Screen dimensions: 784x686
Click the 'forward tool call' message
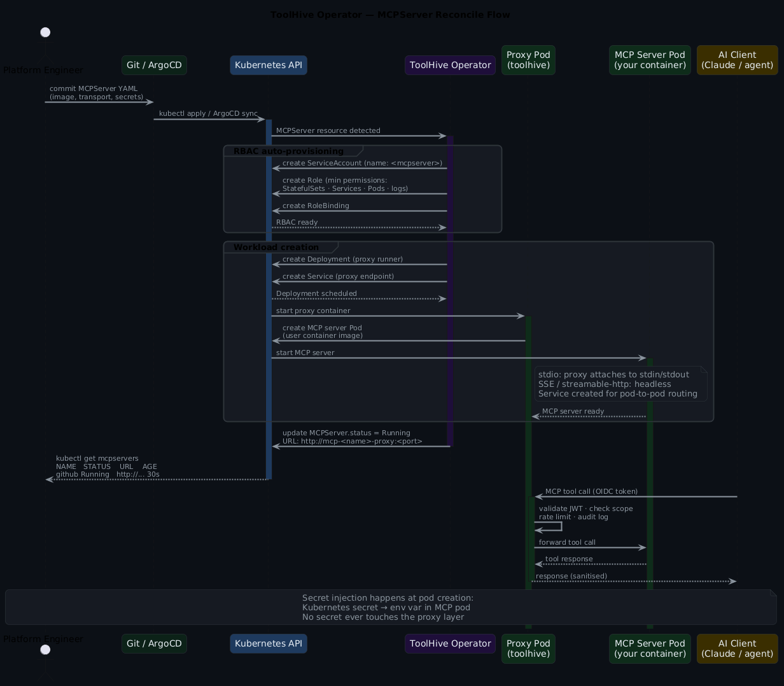tap(567, 543)
